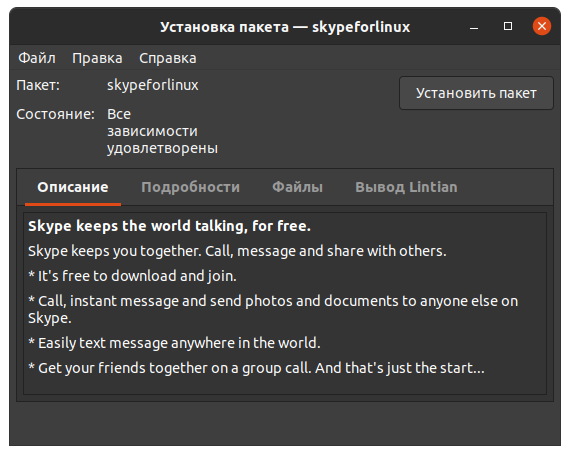Click the window title 'Установка пакета — skypeforlinux'
The image size is (570, 455).
coord(285,27)
